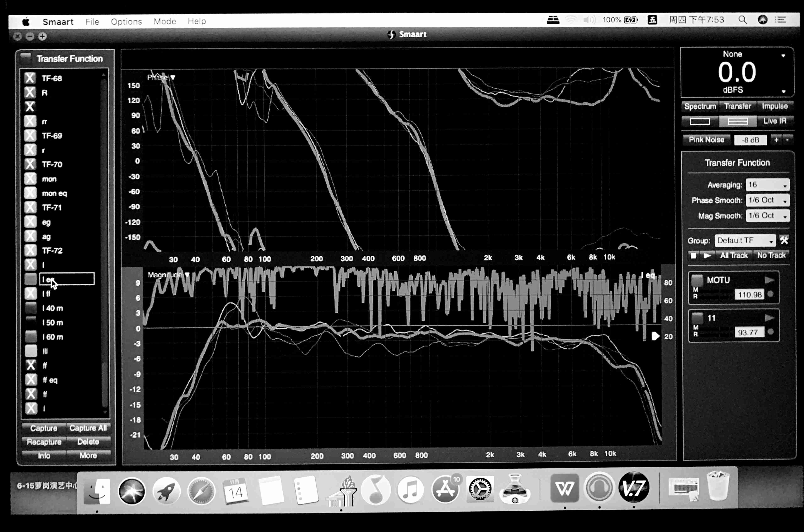804x532 pixels.
Task: Toggle visibility of mon eq trace
Action: [30, 193]
